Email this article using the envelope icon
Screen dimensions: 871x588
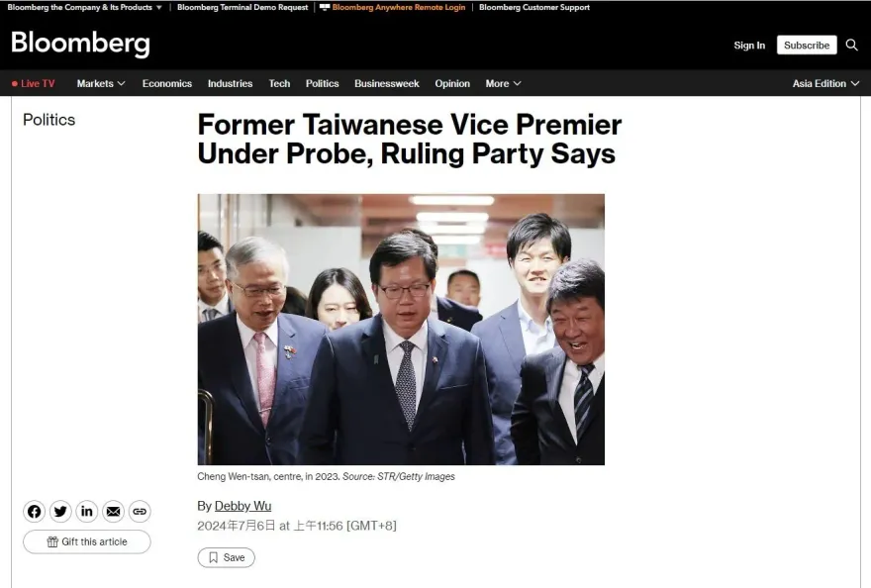[113, 512]
